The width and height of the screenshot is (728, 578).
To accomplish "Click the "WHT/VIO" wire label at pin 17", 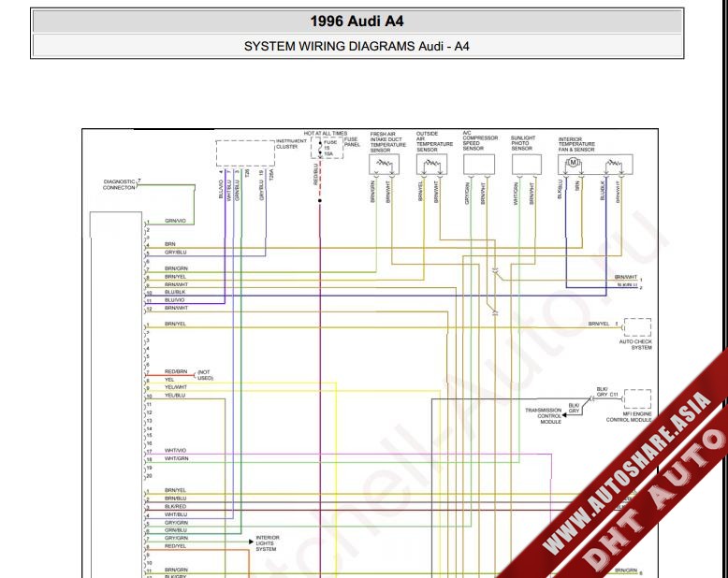I will (x=176, y=451).
